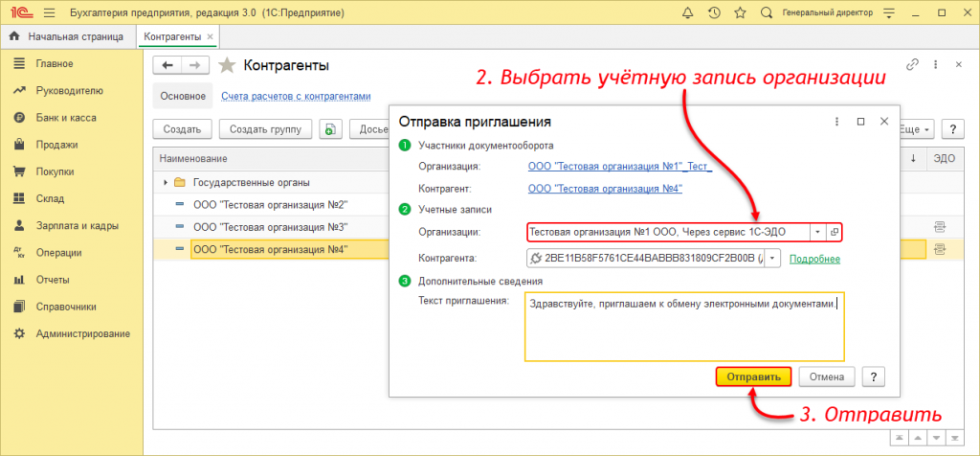Select ООО "Тестовая организация №2" row

coord(270,205)
